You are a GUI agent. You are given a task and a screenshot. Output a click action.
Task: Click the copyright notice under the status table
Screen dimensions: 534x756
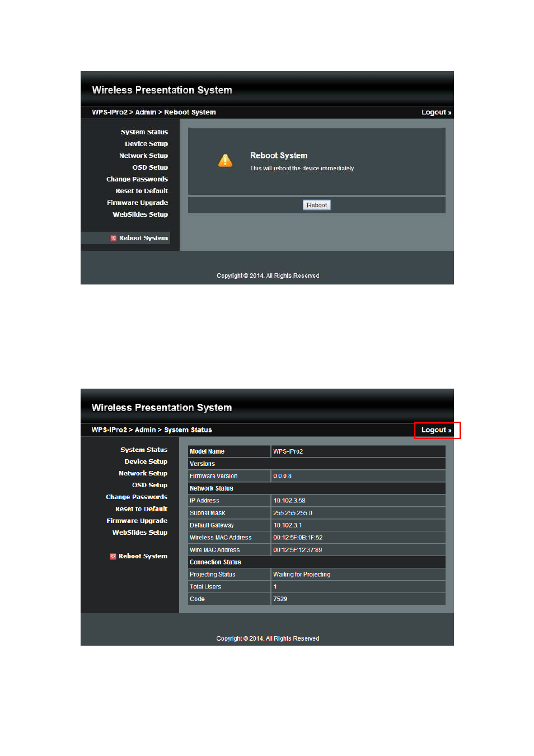tap(268, 638)
